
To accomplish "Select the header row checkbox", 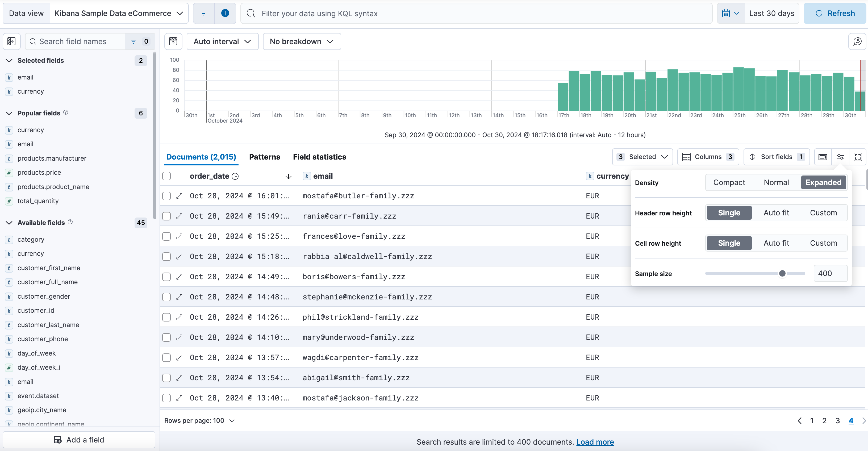I will (166, 176).
